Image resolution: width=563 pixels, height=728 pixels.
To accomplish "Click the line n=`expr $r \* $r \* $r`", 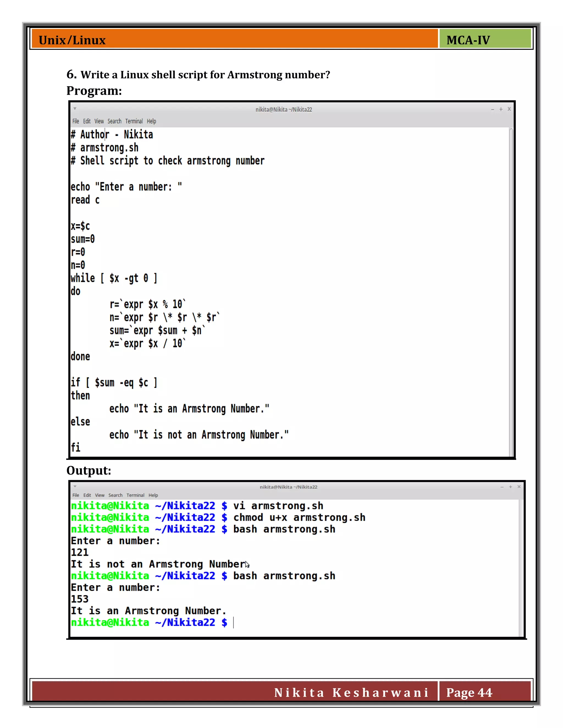I will (165, 317).
